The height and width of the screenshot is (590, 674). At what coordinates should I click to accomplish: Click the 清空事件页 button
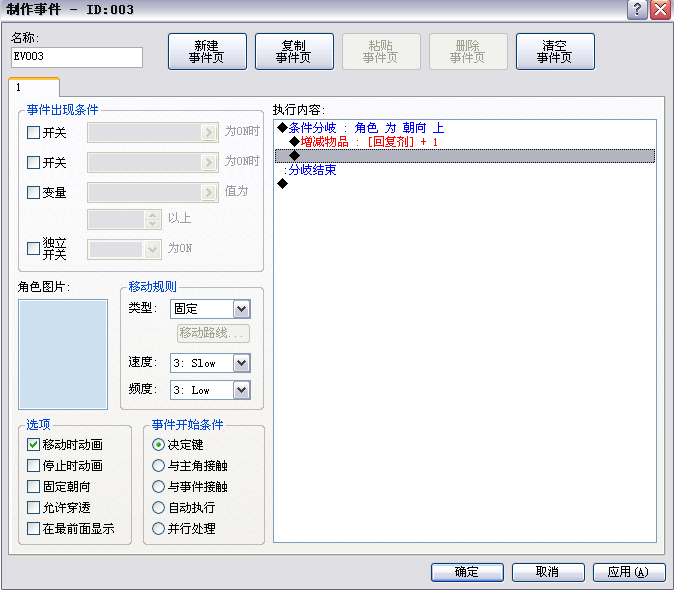555,52
